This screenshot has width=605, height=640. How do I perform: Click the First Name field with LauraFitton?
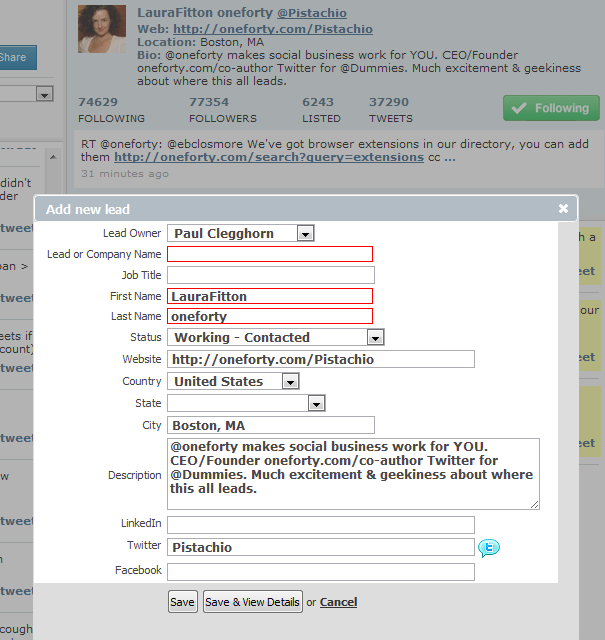point(270,296)
